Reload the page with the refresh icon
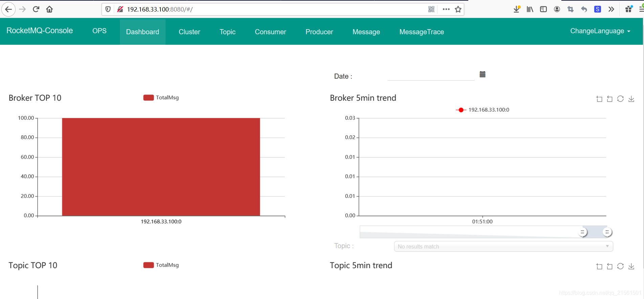Screen dimensions: 644x299 point(36,9)
